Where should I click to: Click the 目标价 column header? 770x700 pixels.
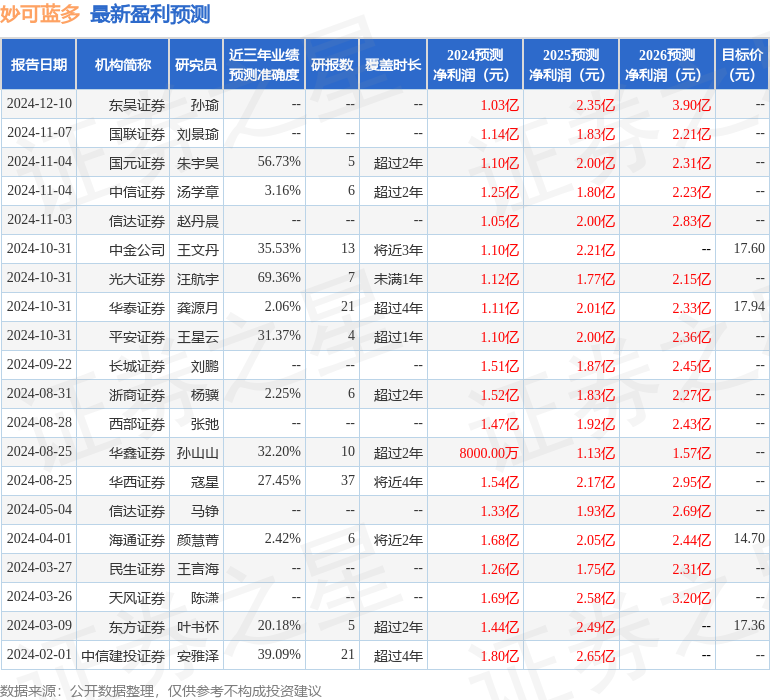(x=742, y=64)
